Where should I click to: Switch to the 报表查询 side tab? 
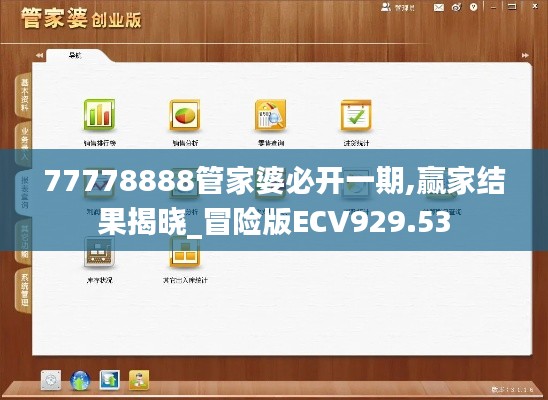coord(24,193)
